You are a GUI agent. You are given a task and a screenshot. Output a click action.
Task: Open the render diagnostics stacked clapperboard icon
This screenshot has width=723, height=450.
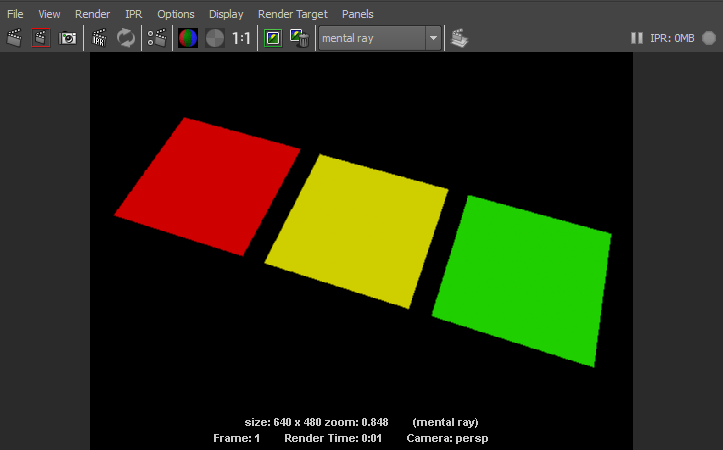pos(459,38)
